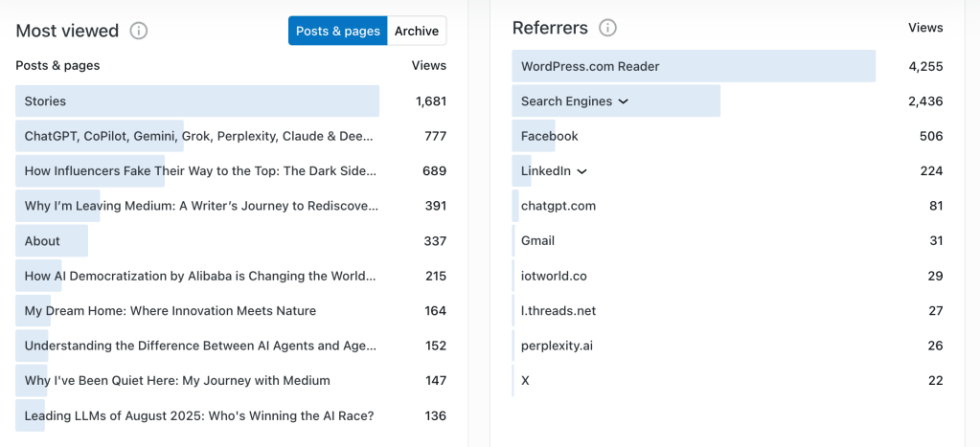Open How AI Democratization by Alibaba post

[200, 276]
